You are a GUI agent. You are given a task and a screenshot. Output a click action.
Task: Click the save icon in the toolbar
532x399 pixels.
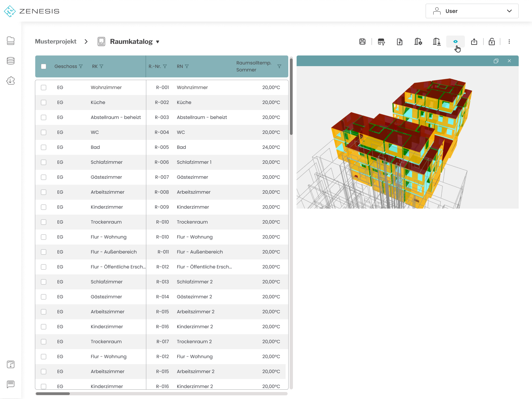pos(362,42)
